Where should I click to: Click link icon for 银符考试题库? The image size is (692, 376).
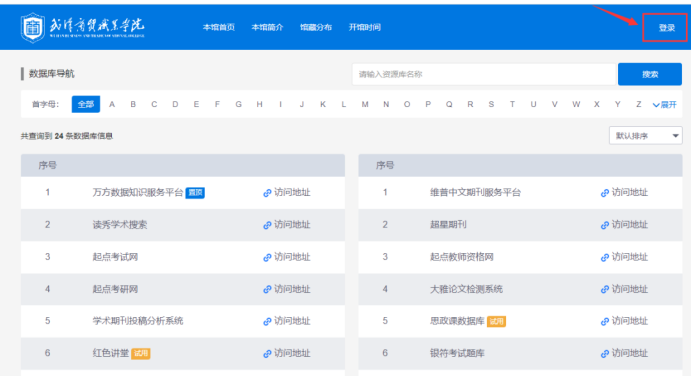[605, 353]
